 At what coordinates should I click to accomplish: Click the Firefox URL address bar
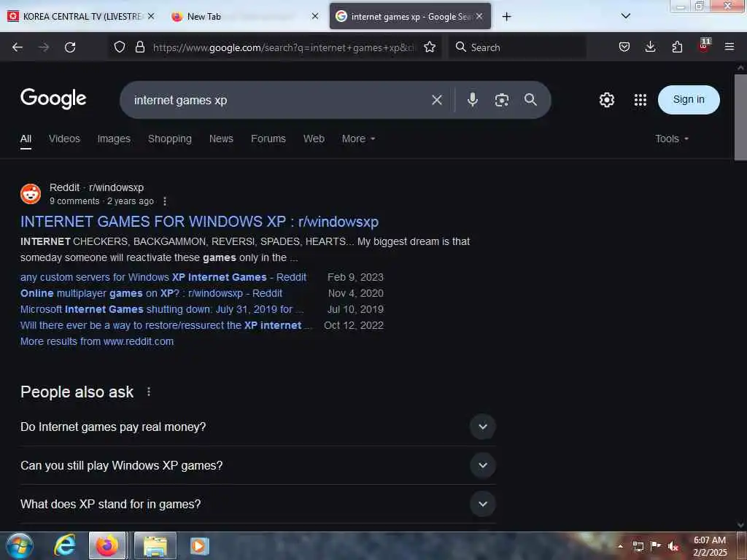285,47
